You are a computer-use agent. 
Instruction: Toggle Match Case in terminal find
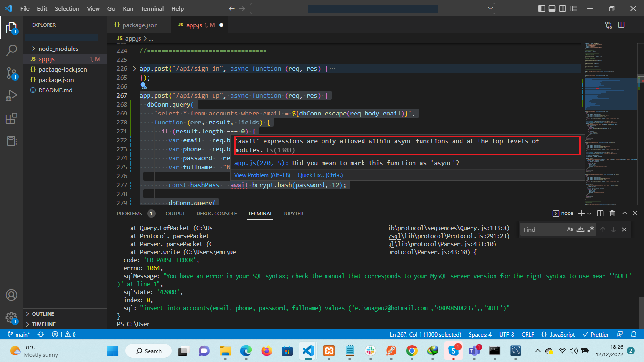pyautogui.click(x=570, y=230)
